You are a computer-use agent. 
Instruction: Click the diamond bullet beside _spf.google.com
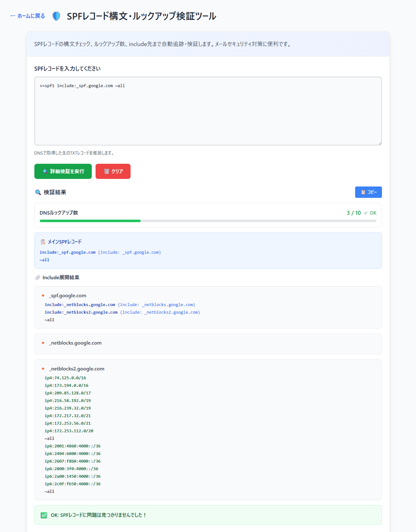(43, 296)
